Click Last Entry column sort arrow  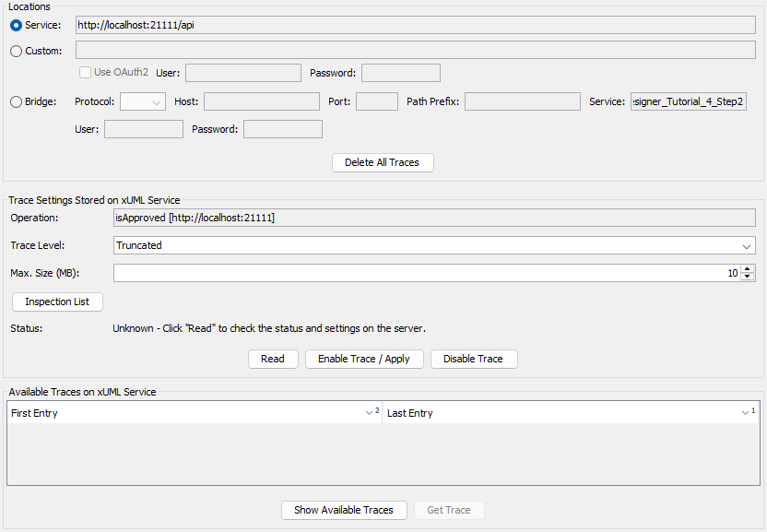pos(746,413)
